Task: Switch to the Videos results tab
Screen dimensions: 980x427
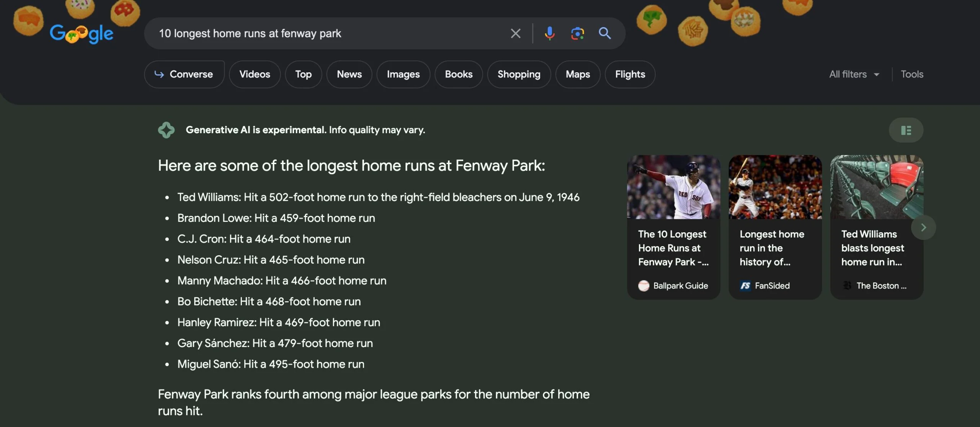Action: (x=255, y=74)
